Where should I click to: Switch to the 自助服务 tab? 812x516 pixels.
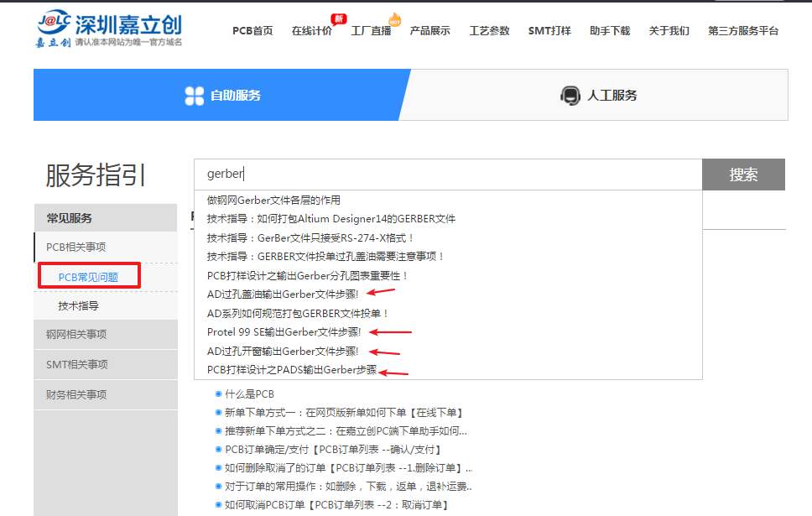point(222,96)
